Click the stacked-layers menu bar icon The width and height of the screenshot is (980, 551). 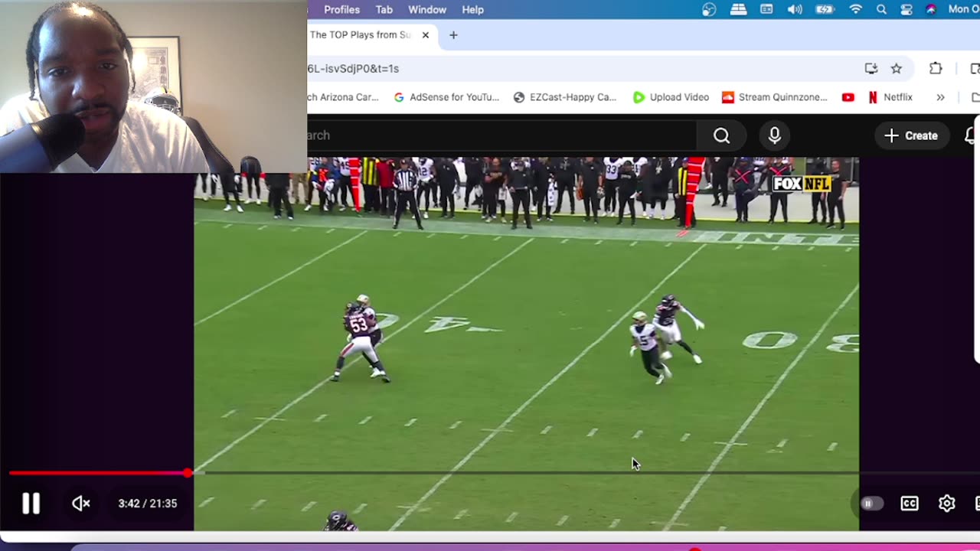click(738, 9)
